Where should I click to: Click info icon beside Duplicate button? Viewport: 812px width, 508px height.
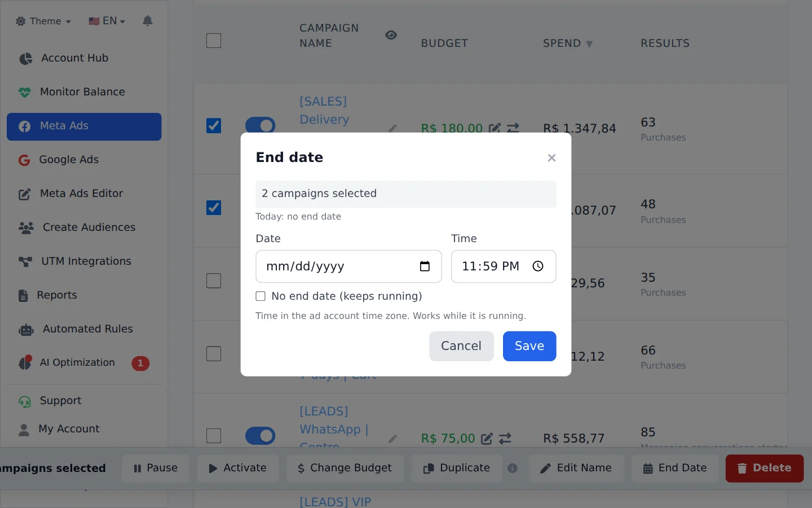[x=513, y=468]
